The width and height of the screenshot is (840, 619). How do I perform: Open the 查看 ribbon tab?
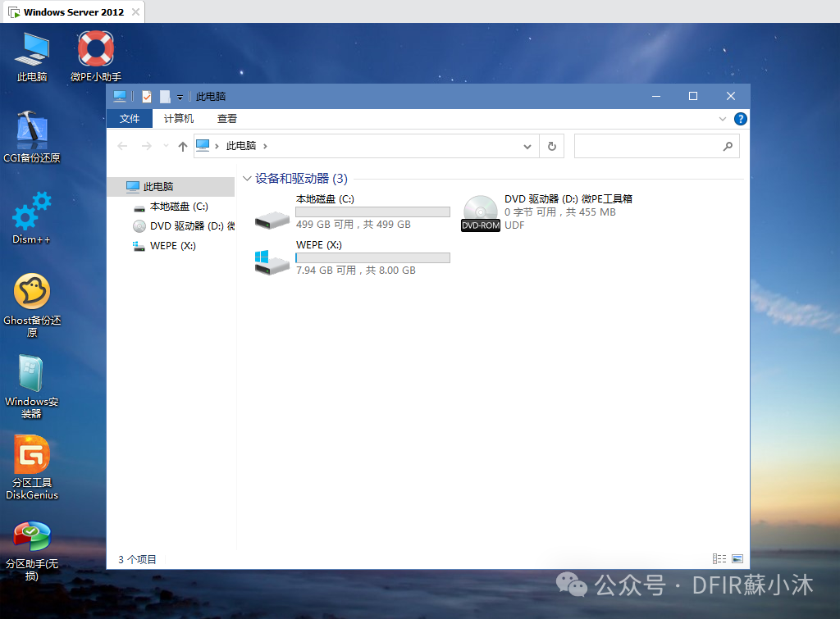[x=226, y=118]
